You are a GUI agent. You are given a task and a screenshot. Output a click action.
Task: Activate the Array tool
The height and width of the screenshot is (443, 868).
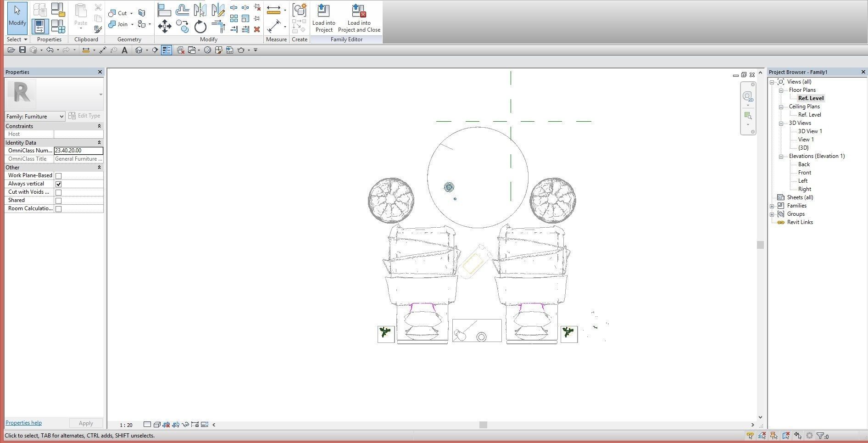coord(234,18)
